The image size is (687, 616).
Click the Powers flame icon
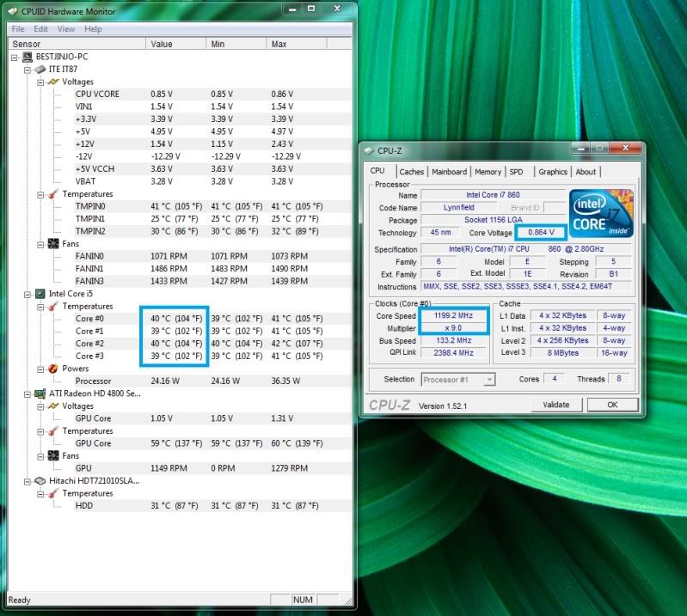tap(53, 369)
